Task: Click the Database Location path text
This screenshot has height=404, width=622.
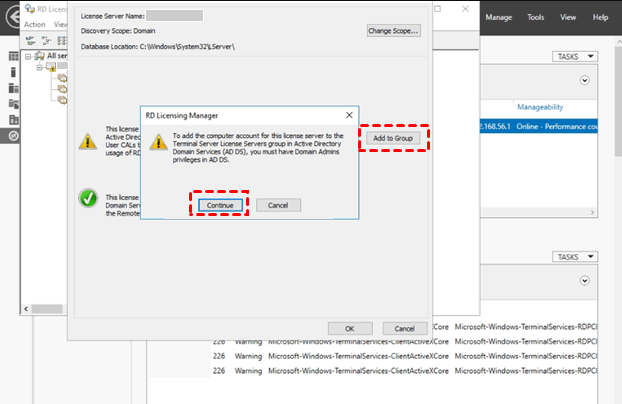Action: click(157, 47)
